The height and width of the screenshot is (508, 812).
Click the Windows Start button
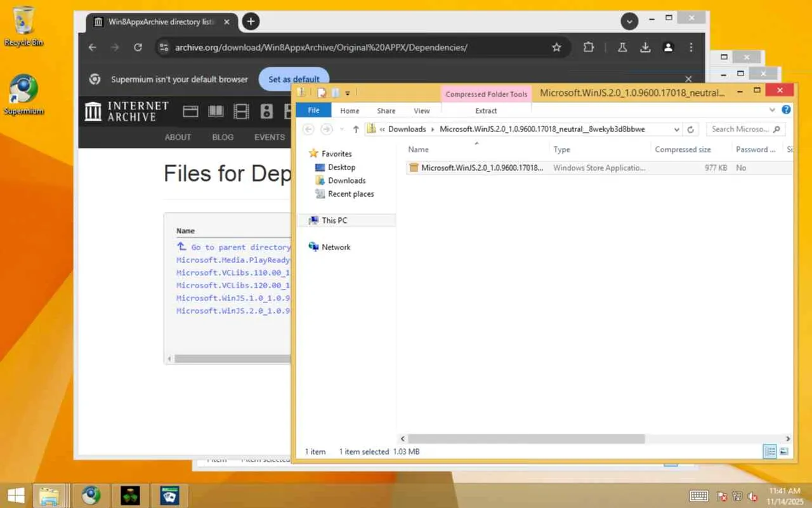click(16, 495)
